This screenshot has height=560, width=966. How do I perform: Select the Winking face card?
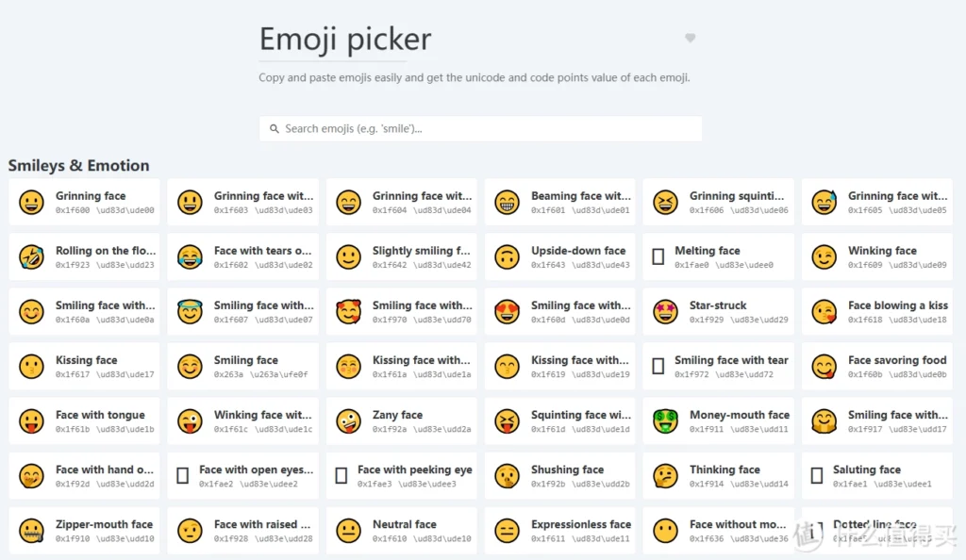click(x=877, y=257)
